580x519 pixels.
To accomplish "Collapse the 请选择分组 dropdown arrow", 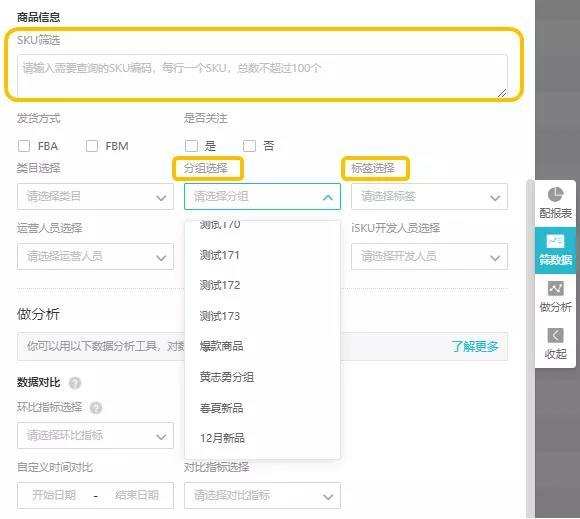I will [328, 197].
